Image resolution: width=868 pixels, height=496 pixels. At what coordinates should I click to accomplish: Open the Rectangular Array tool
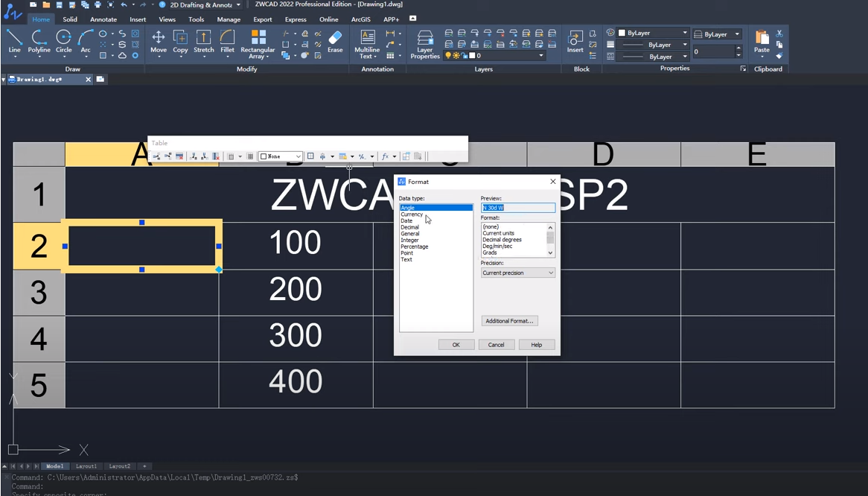258,44
